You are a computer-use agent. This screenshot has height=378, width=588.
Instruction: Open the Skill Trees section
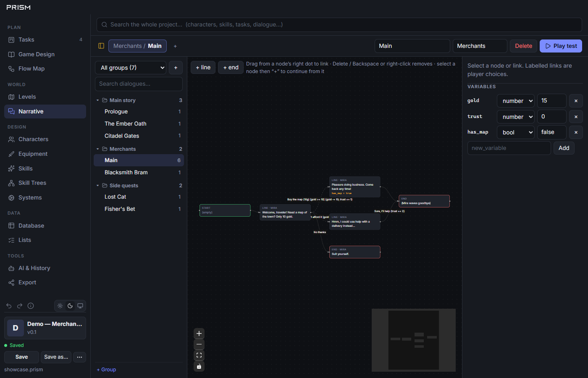(45, 183)
